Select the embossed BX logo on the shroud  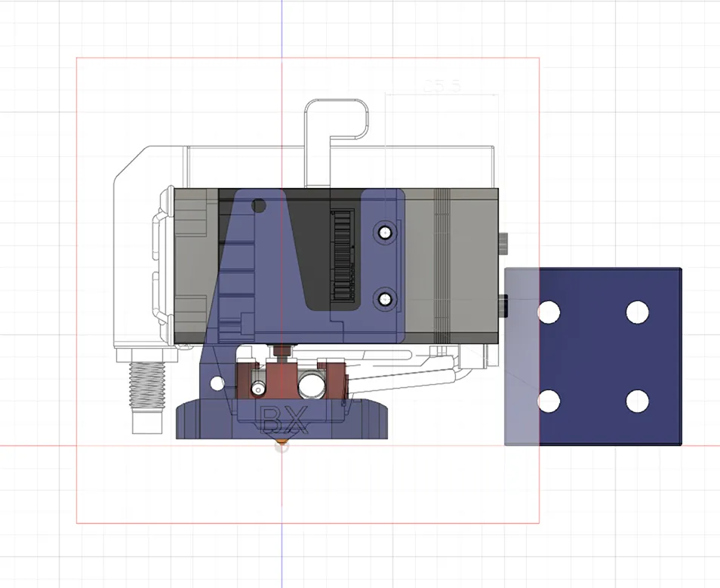(x=285, y=420)
